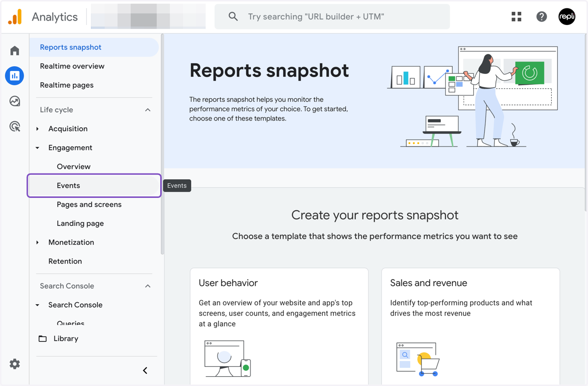Open the Queries report item
The width and height of the screenshot is (588, 386).
pos(71,323)
